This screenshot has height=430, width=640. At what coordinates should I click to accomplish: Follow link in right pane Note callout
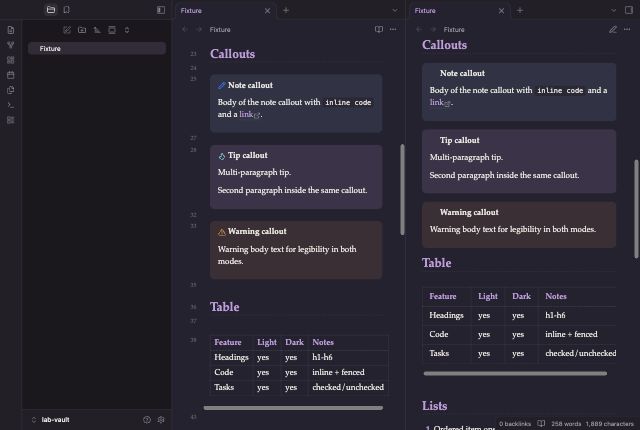click(436, 102)
